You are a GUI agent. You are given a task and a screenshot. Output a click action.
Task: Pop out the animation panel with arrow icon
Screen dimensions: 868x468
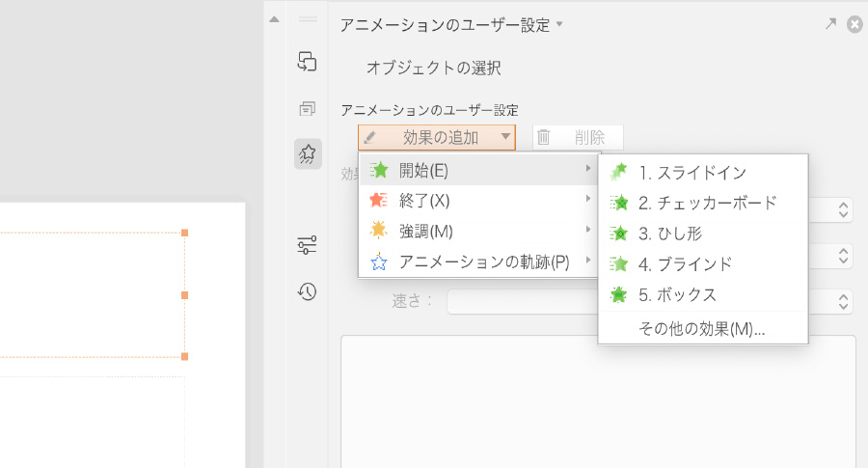(830, 25)
